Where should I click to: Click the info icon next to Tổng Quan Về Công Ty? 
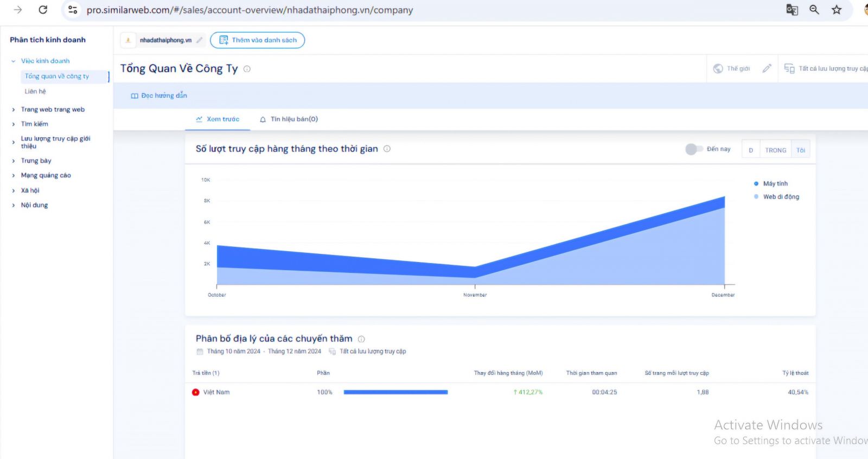(x=247, y=69)
